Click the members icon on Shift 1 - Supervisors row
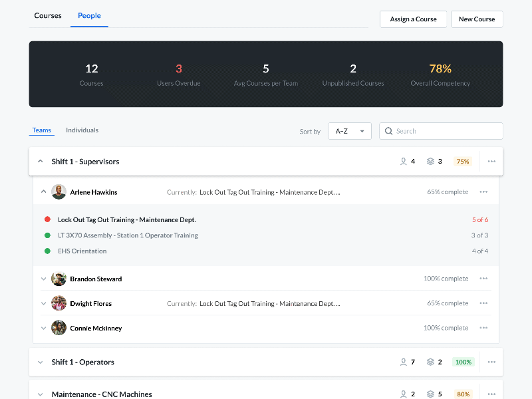The height and width of the screenshot is (399, 532). pos(403,161)
